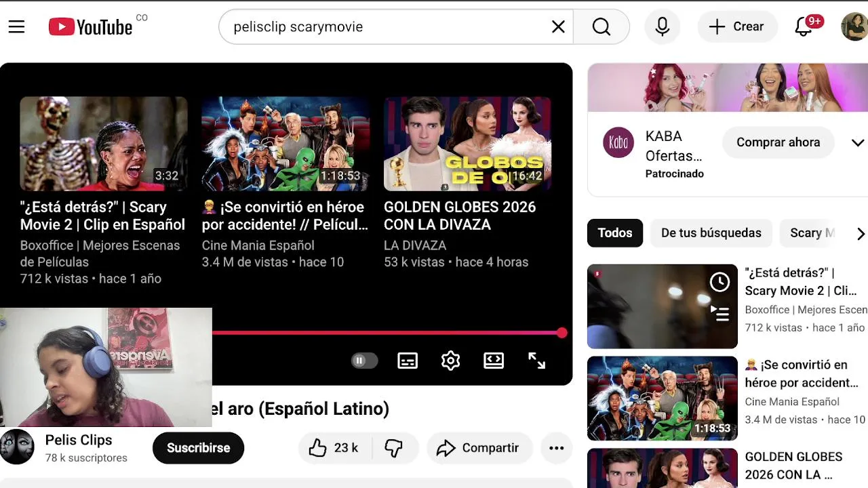The image size is (868, 488).
Task: Open player settings gear
Action: pyautogui.click(x=451, y=361)
